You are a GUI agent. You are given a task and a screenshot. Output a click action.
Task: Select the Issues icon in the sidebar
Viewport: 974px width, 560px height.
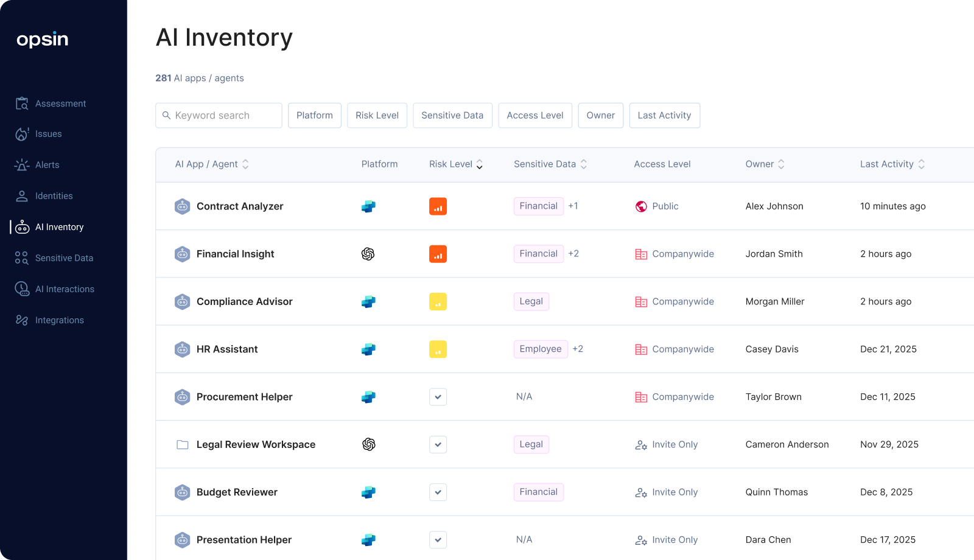22,134
